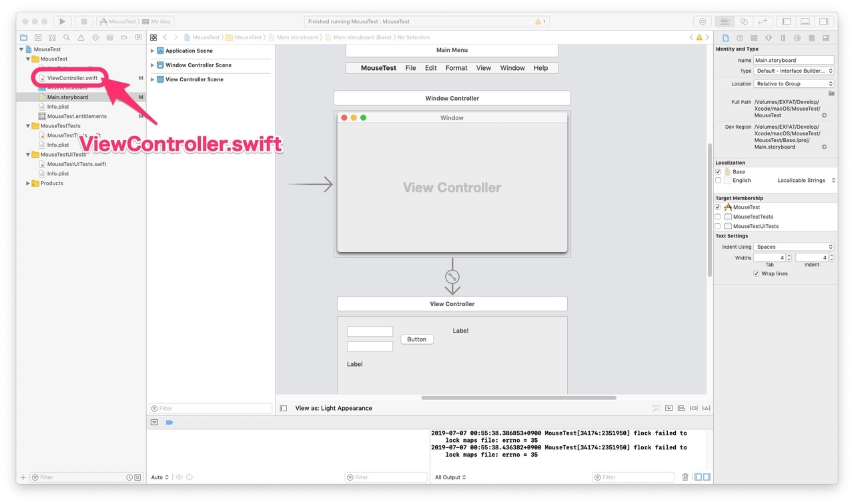This screenshot has height=504, width=854.
Task: Switch to the Assistant editor
Action: point(744,21)
